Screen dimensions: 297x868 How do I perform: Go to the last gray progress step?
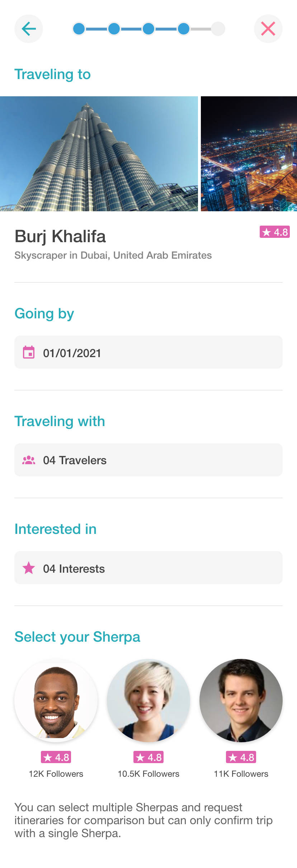click(218, 29)
